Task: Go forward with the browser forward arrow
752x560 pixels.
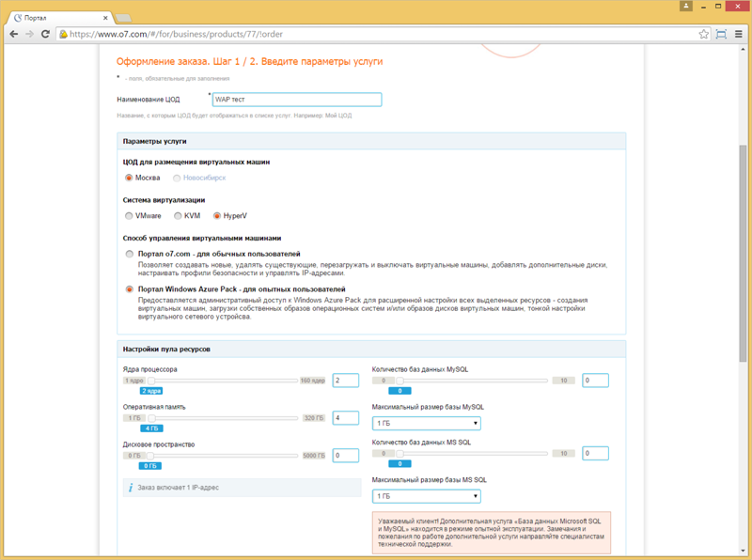Action: click(x=30, y=34)
